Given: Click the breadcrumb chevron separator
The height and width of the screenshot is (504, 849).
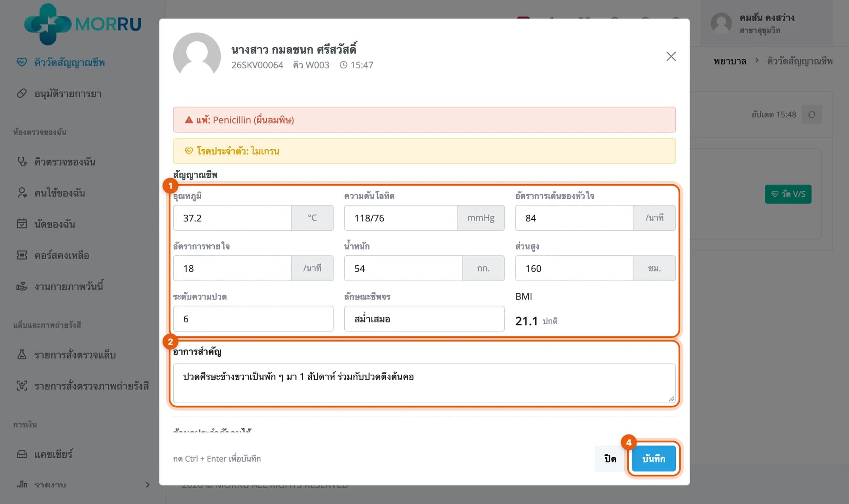Looking at the screenshot, I should 757,61.
